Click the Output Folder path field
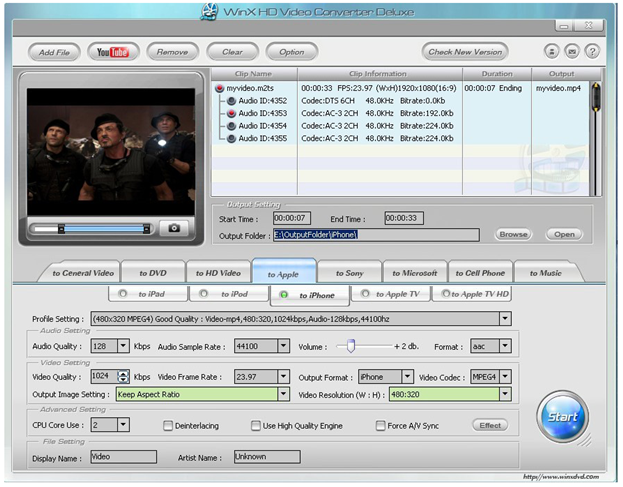623x487 pixels. click(x=376, y=235)
